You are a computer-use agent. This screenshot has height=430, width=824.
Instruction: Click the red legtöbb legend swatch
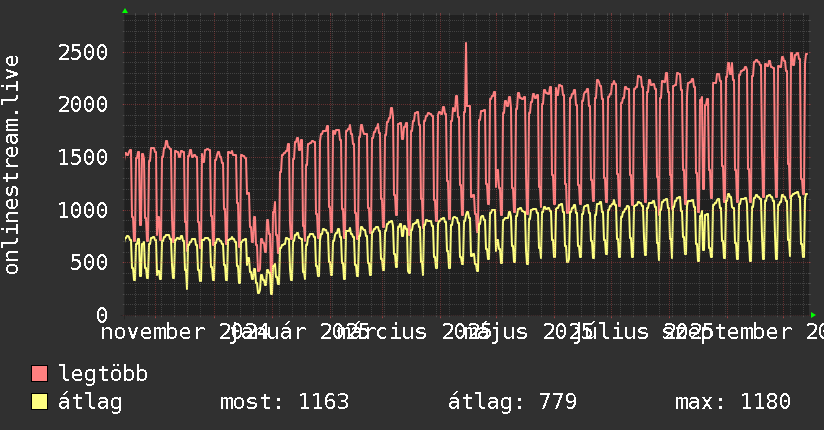[40, 374]
